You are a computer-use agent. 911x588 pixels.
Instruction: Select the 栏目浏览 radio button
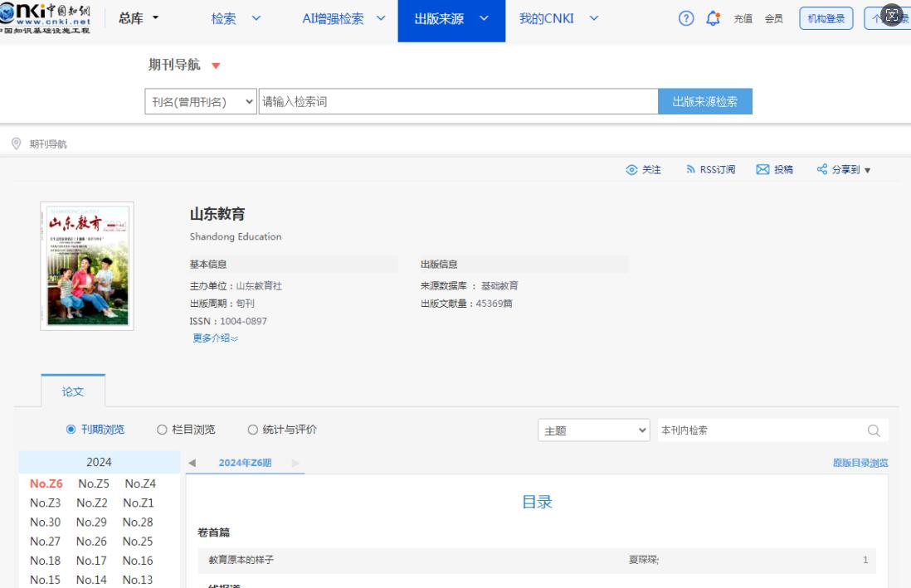pyautogui.click(x=162, y=430)
